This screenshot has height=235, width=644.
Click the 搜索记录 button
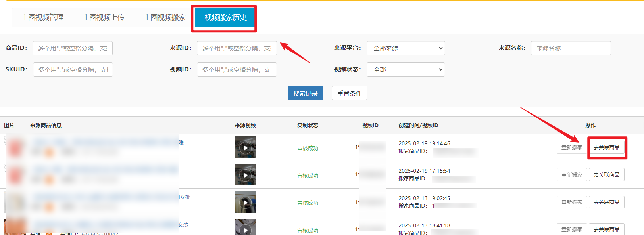pyautogui.click(x=305, y=93)
